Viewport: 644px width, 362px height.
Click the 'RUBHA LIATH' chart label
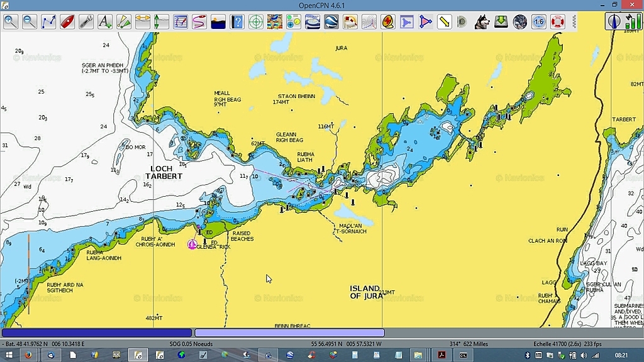coord(305,157)
